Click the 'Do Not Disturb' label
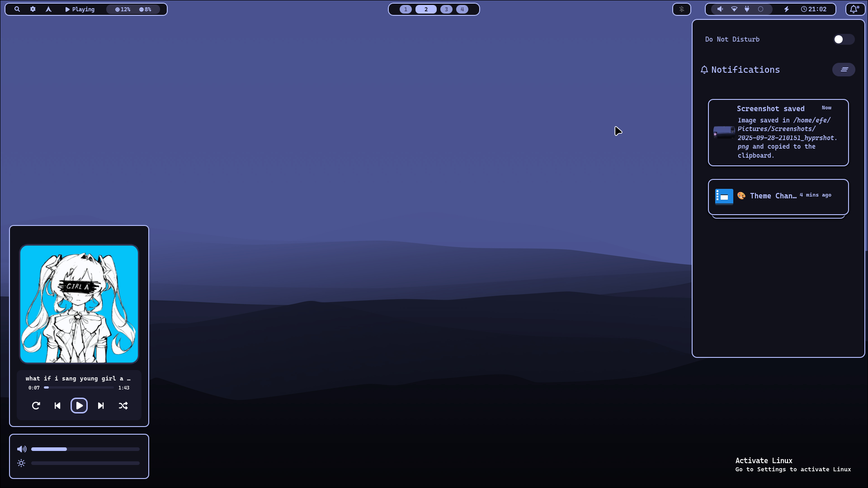The height and width of the screenshot is (488, 868). click(732, 39)
